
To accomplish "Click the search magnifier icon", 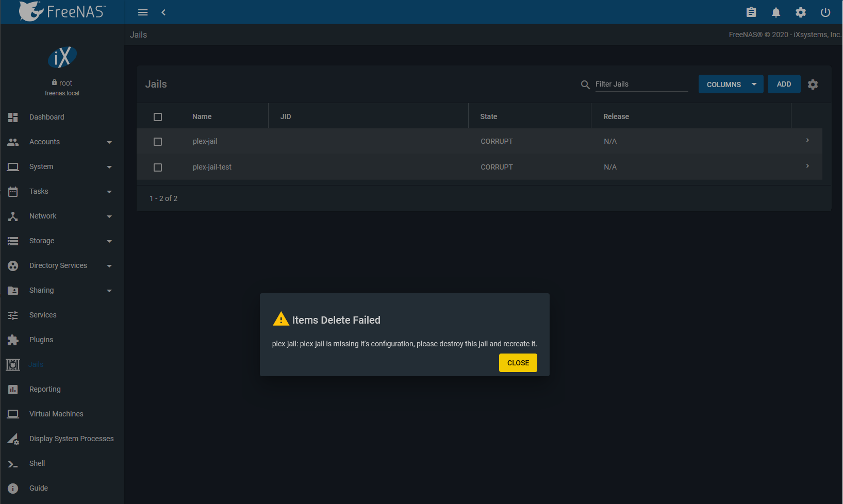I will pos(585,85).
